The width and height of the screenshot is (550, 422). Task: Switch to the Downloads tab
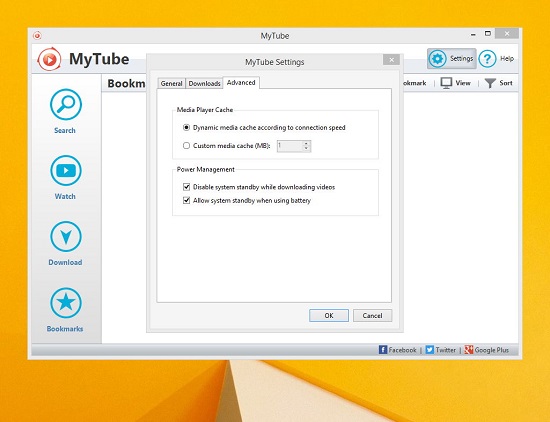coord(204,83)
